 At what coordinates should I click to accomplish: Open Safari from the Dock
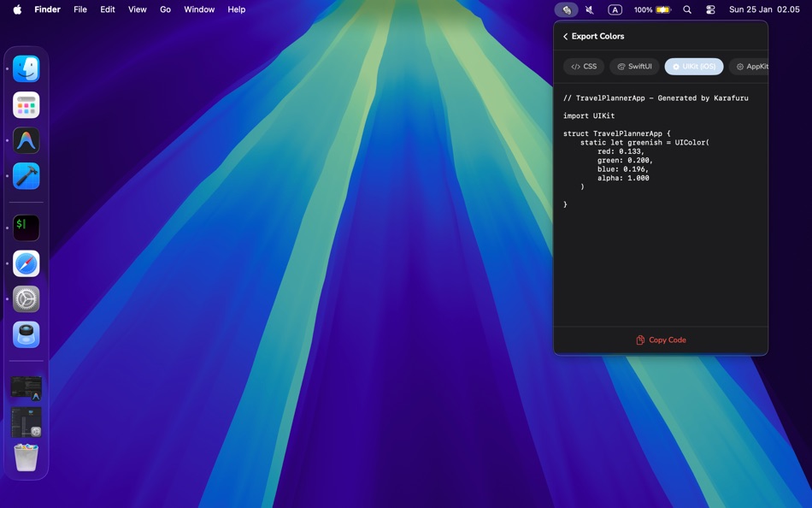click(x=26, y=264)
